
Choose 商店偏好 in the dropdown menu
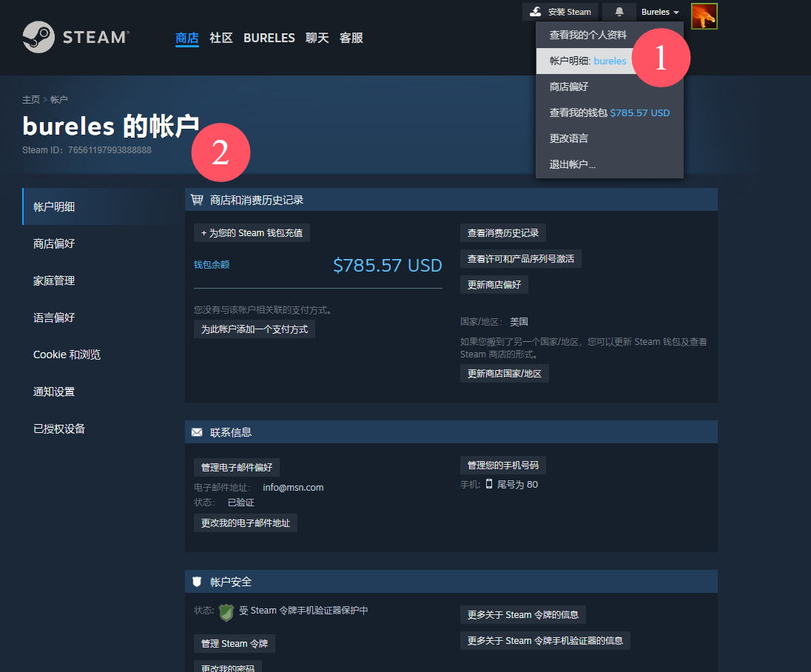tap(609, 87)
